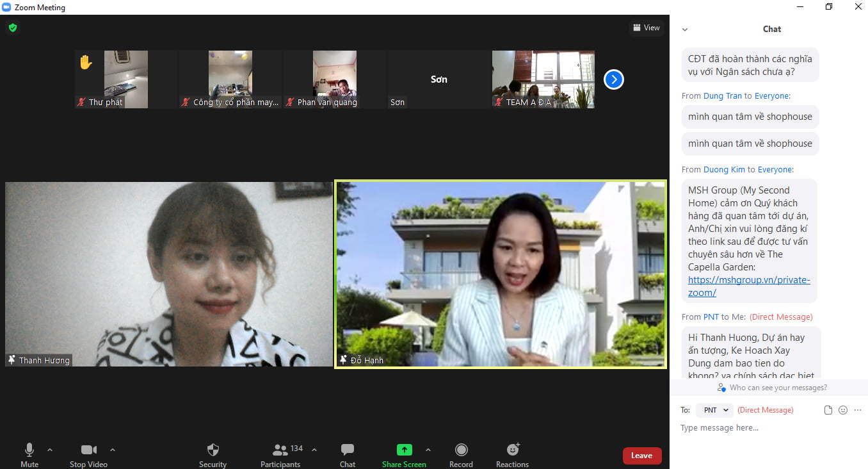
Task: Click Zoom Meeting title bar icon
Action: (7, 8)
